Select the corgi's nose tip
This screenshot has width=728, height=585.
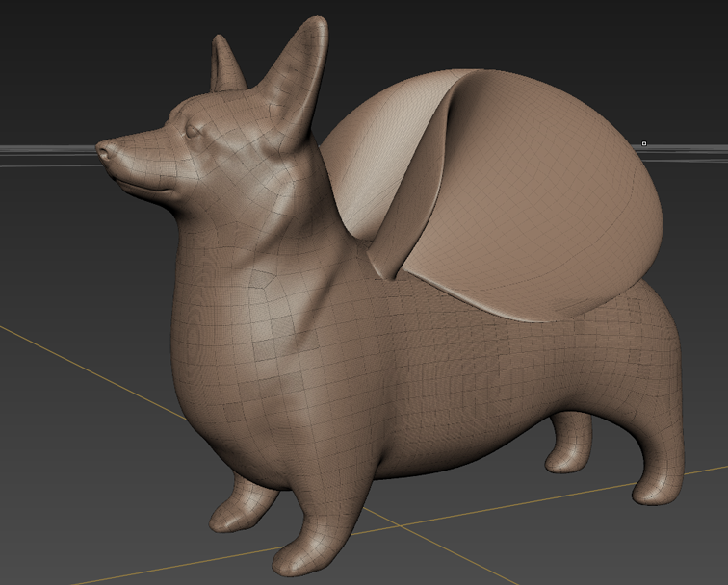[104, 150]
